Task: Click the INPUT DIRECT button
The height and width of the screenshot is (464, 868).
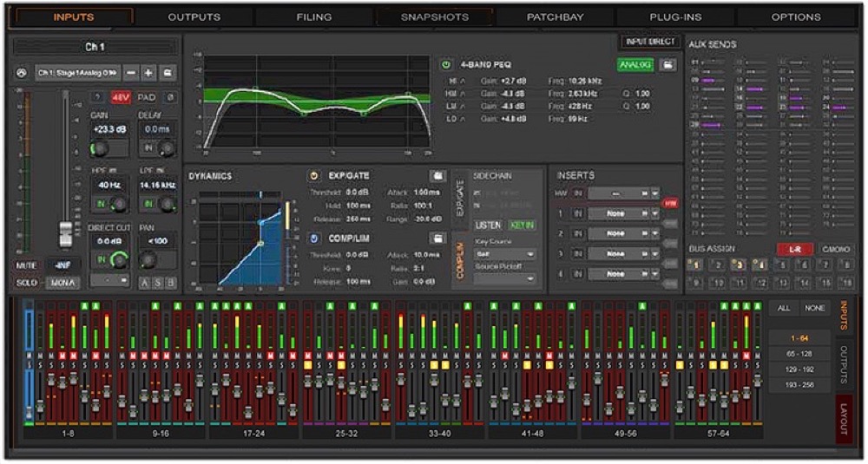Action: (x=650, y=42)
